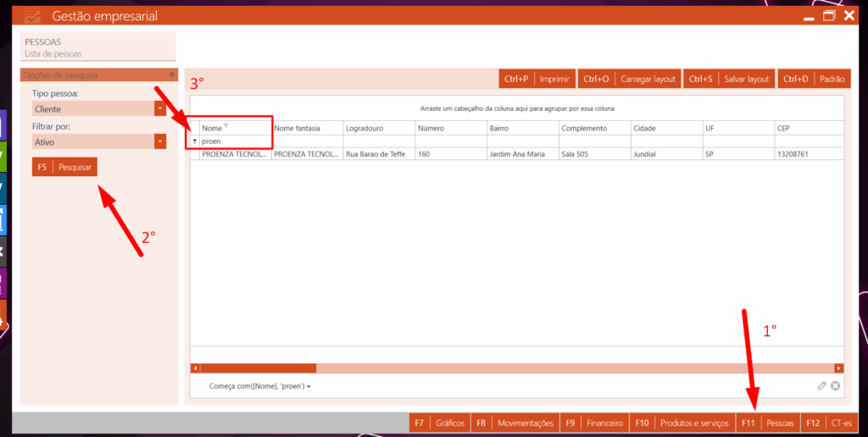Click the horizontal scrollbar left arrow

click(x=195, y=368)
